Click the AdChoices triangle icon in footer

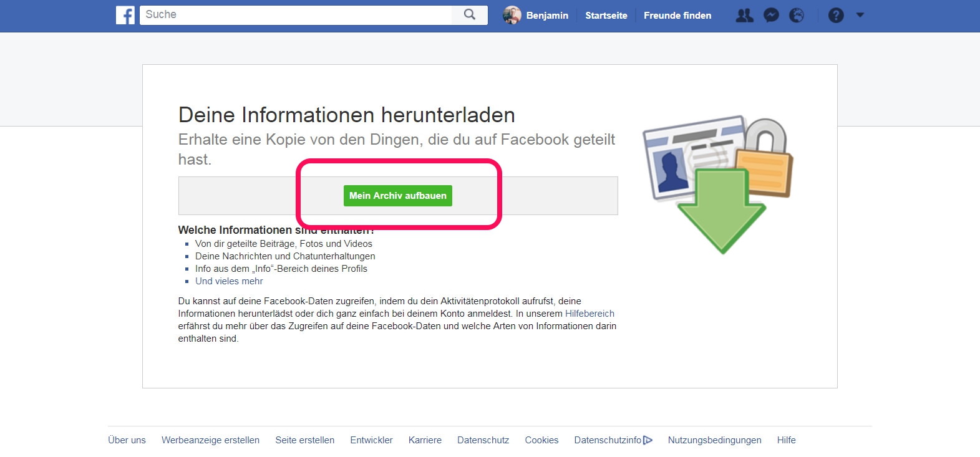[x=648, y=440]
